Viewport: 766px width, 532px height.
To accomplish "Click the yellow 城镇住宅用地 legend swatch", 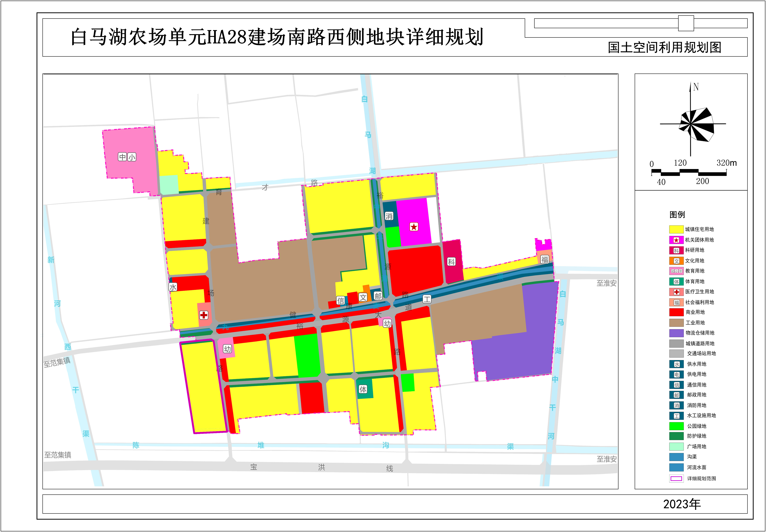I will tap(676, 229).
